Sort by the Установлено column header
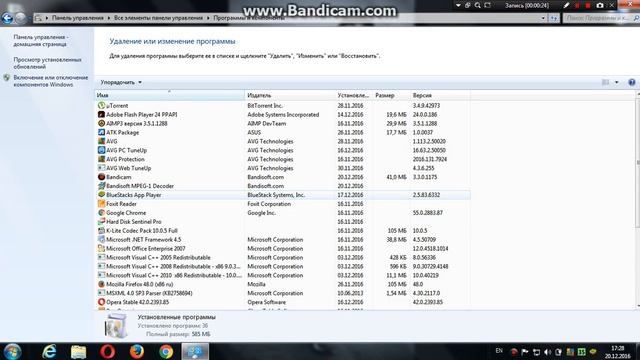 point(354,95)
